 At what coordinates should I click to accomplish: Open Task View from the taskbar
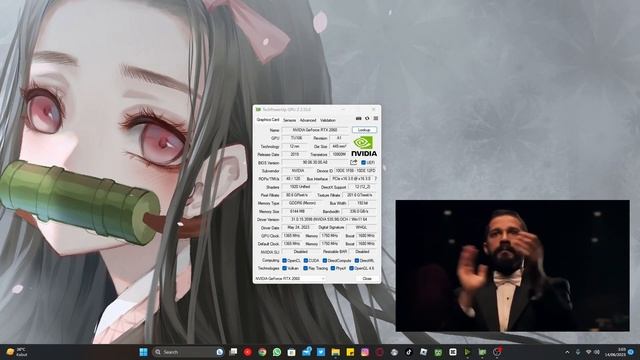(233, 352)
